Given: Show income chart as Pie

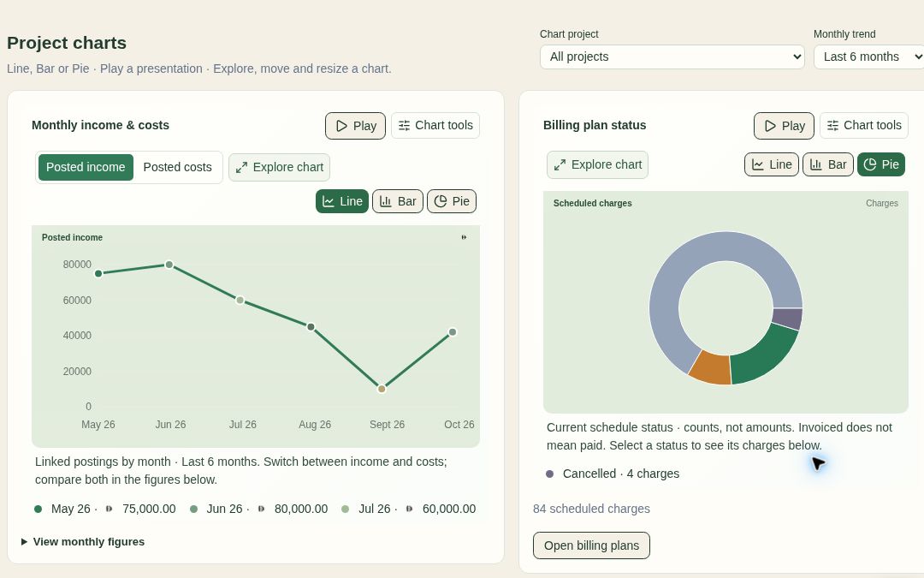Looking at the screenshot, I should pyautogui.click(x=452, y=201).
